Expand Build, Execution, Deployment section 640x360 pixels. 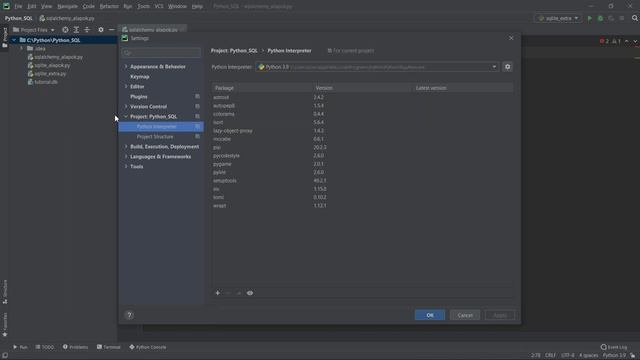click(x=126, y=147)
